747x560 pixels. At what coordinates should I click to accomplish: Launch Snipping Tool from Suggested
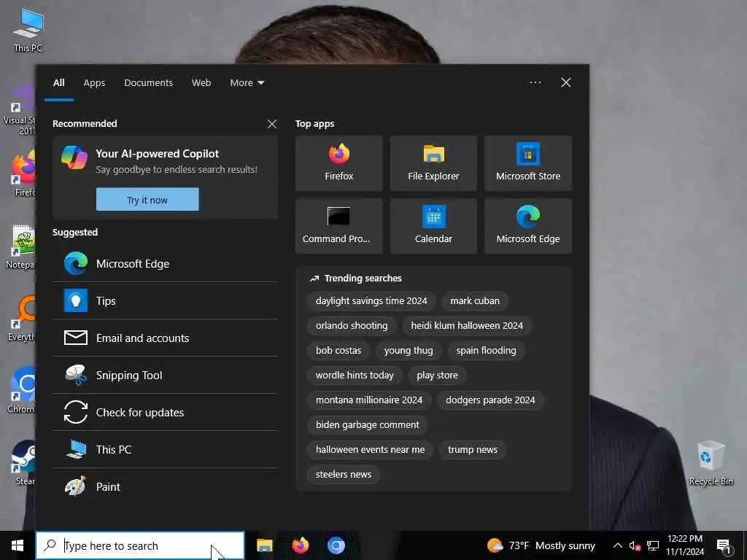point(166,376)
